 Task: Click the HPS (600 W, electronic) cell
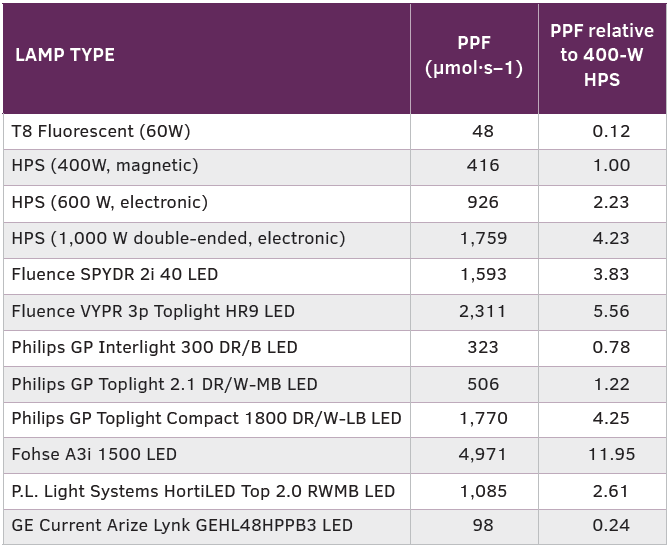click(x=110, y=202)
